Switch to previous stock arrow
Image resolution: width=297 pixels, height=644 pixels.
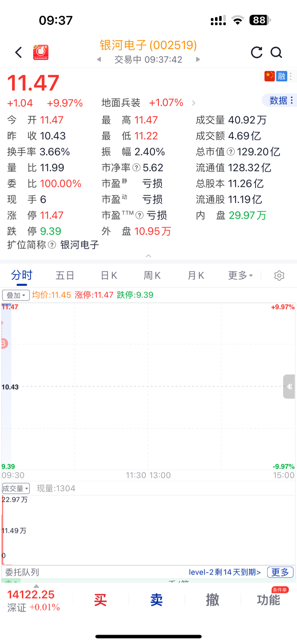pos(99,60)
